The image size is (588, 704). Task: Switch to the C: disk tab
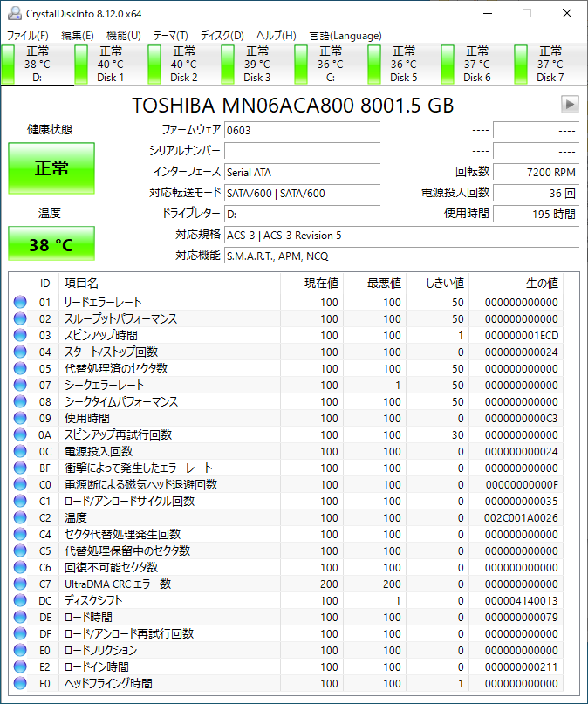pyautogui.click(x=331, y=65)
